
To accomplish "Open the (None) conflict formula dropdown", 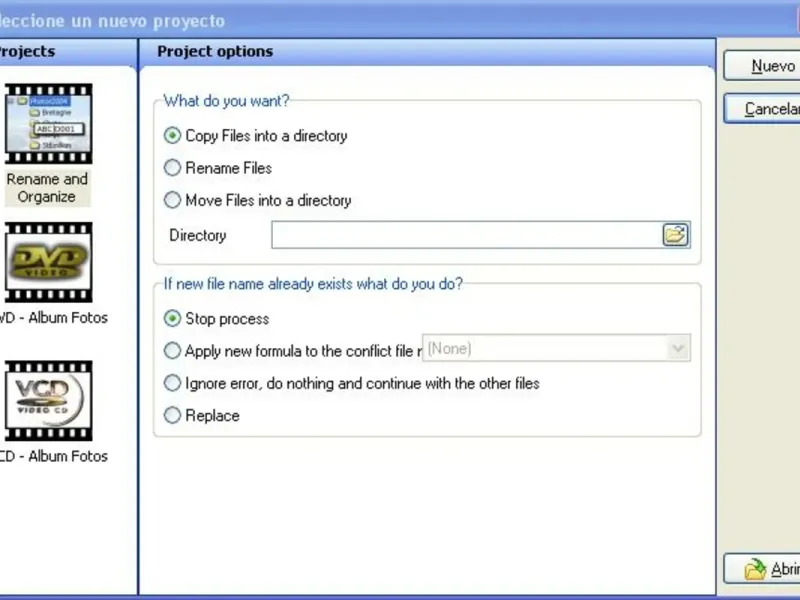I will tap(678, 349).
